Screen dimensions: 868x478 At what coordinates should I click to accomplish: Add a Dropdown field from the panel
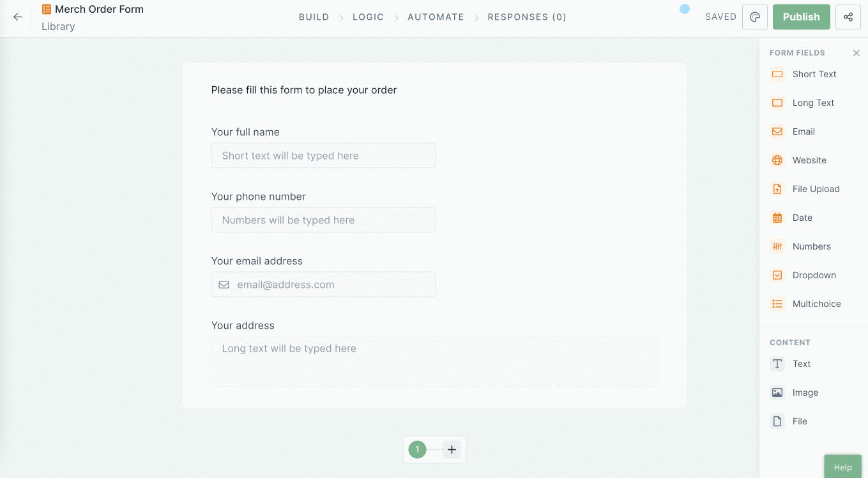click(x=814, y=275)
